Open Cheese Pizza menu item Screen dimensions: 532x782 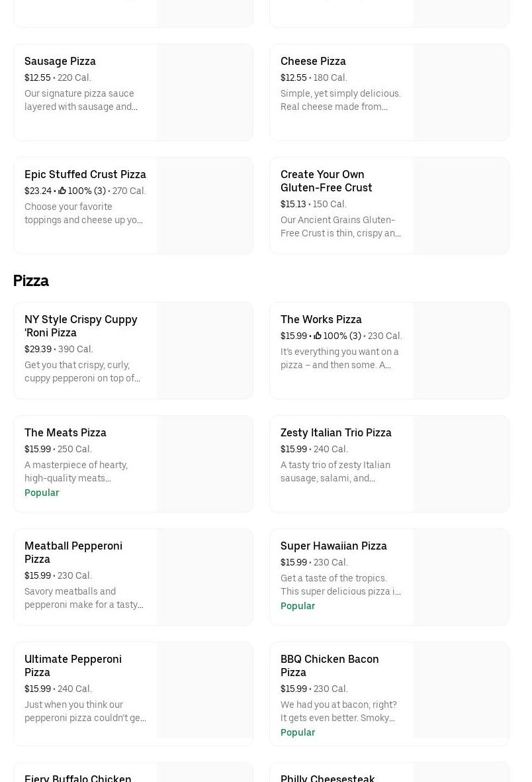pyautogui.click(x=313, y=62)
